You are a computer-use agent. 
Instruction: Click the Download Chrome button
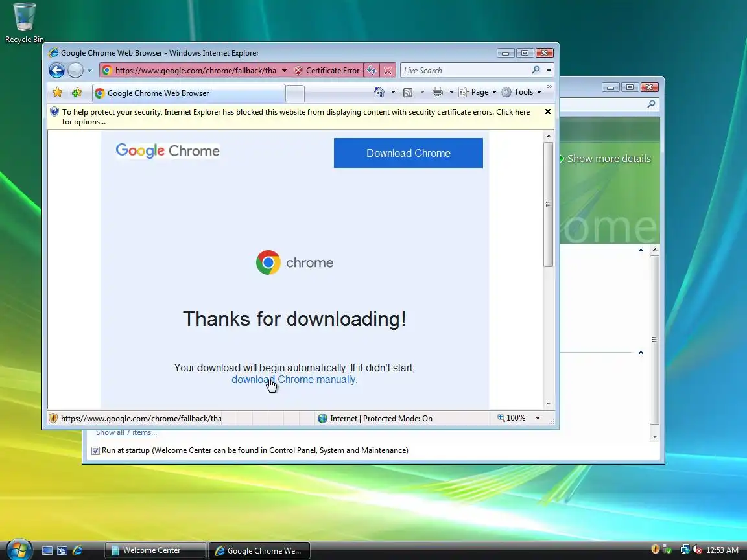pos(409,153)
